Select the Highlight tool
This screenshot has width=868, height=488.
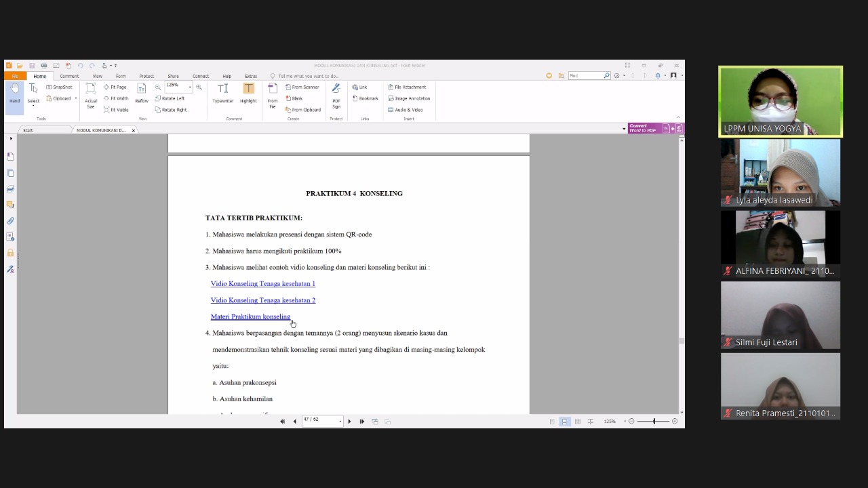coord(248,94)
